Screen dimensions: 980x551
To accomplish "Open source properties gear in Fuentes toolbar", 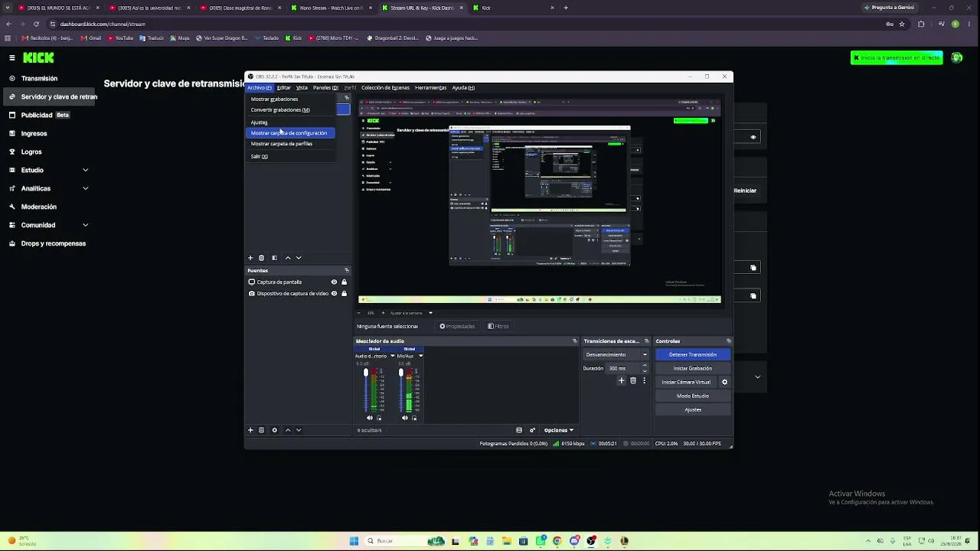I will click(274, 430).
